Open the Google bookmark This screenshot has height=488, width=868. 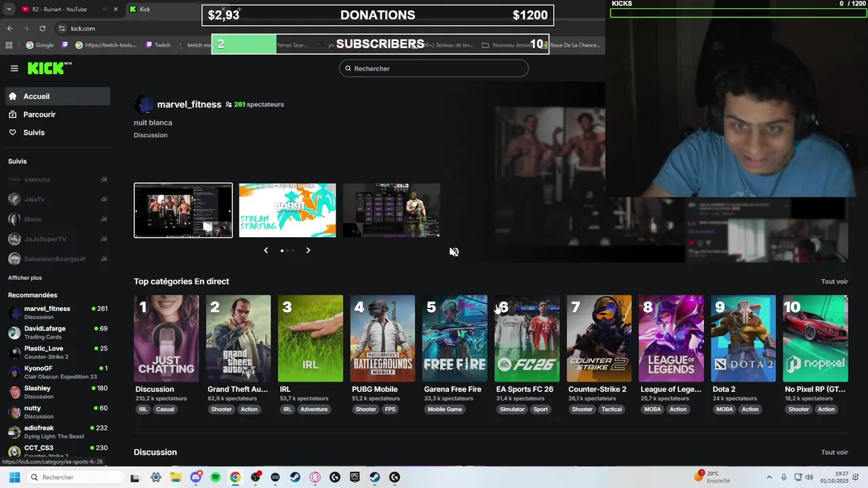pyautogui.click(x=40, y=45)
